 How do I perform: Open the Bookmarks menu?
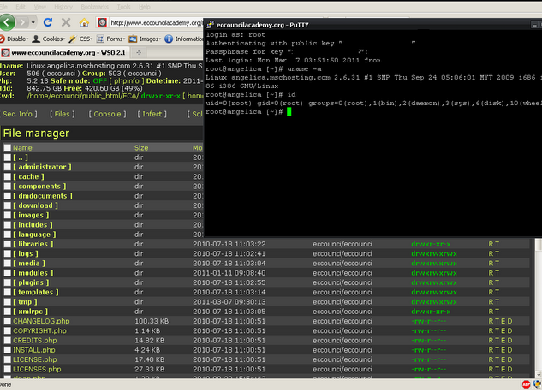(x=94, y=7)
